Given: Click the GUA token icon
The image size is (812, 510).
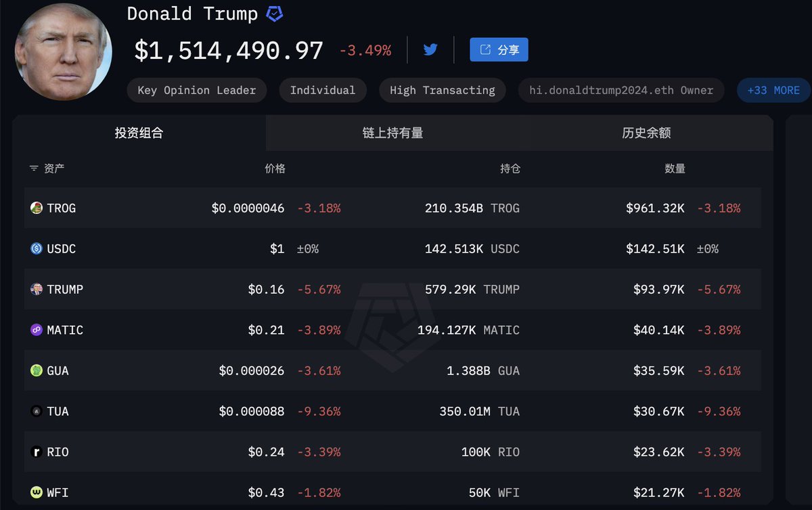Looking at the screenshot, I should click(x=37, y=370).
